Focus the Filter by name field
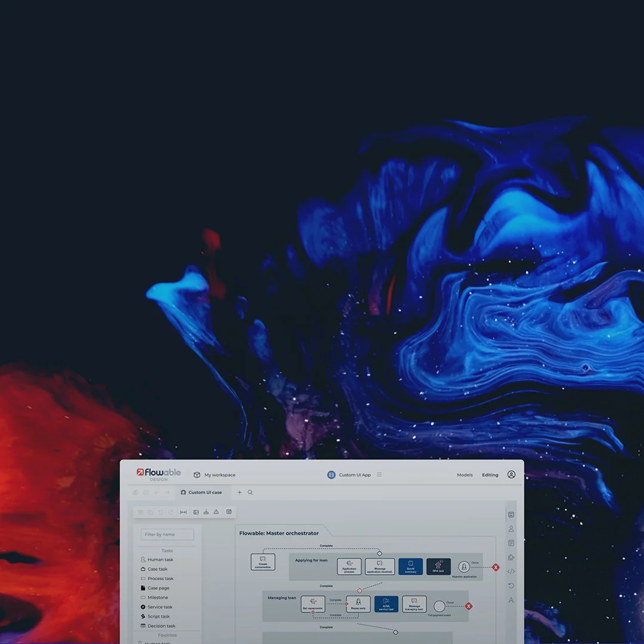This screenshot has height=644, width=644. coord(167,534)
